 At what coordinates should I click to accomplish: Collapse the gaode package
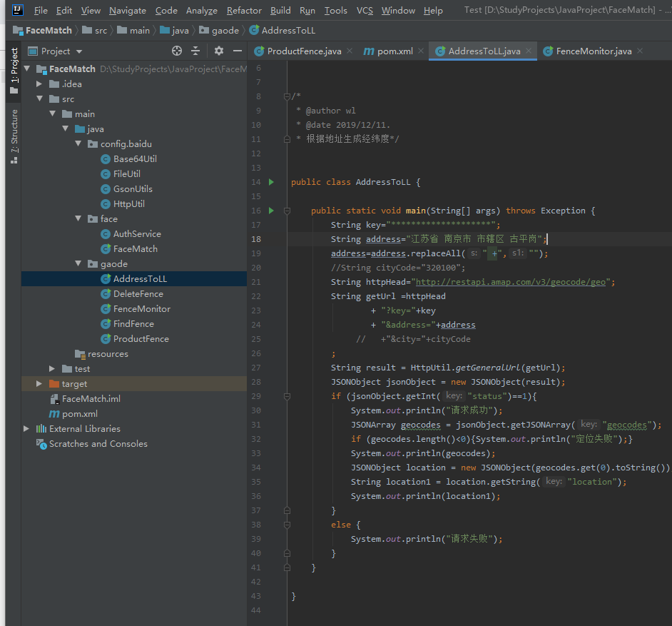click(78, 263)
